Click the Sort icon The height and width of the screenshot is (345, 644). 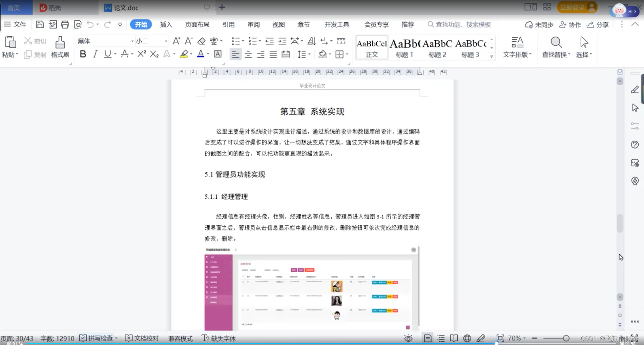(x=311, y=41)
